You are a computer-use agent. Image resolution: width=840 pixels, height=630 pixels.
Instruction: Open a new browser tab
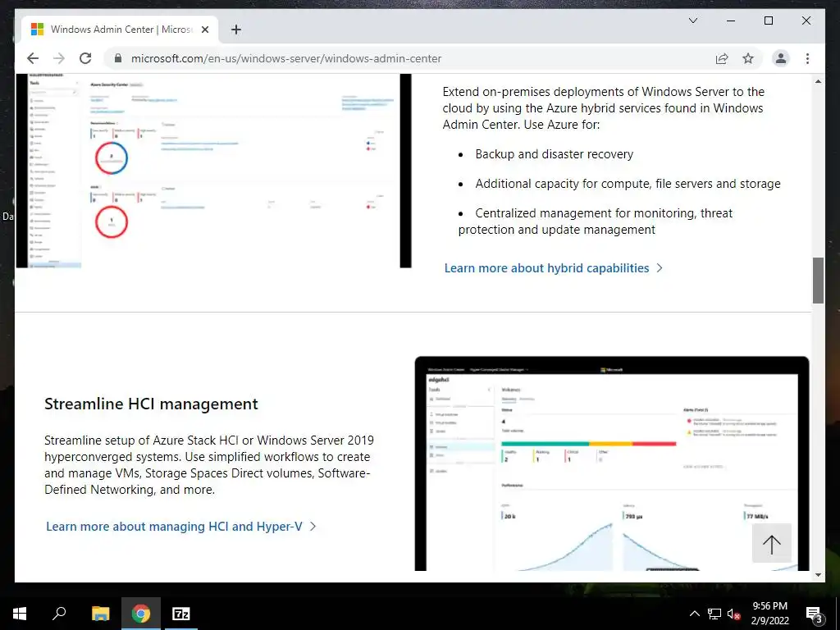coord(236,30)
